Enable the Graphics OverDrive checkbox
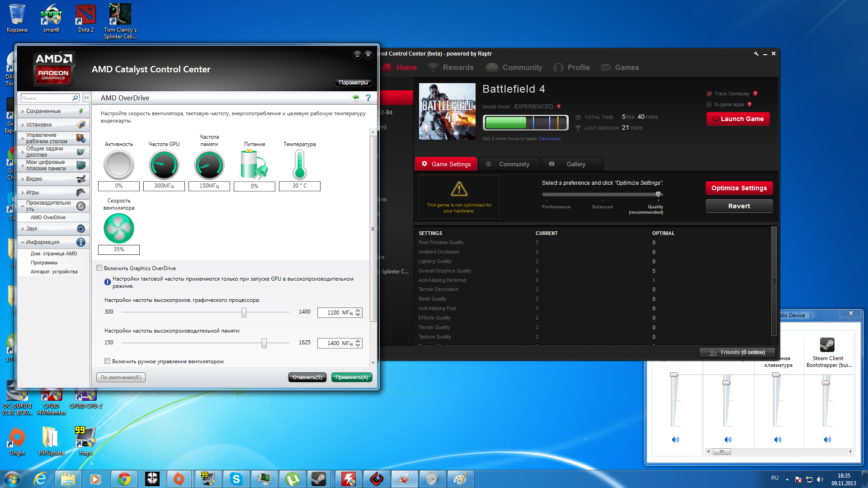The image size is (868, 488). (99, 268)
